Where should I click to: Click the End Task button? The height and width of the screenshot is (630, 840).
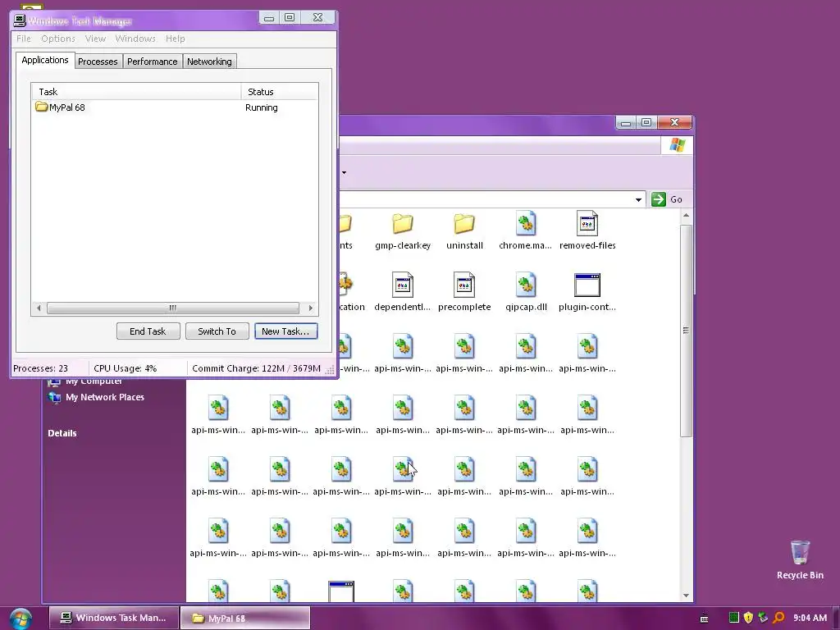coord(148,331)
